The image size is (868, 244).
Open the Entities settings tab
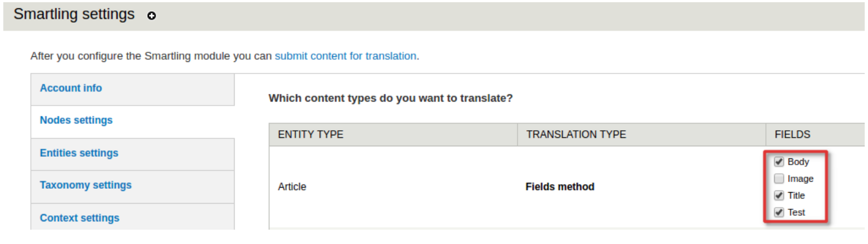[x=79, y=153]
